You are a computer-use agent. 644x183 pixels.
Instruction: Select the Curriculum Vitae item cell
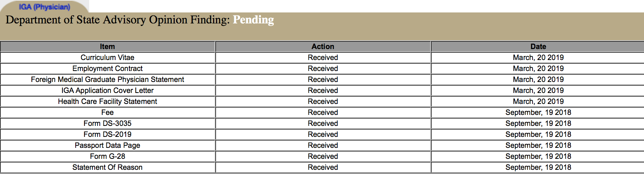click(x=107, y=57)
